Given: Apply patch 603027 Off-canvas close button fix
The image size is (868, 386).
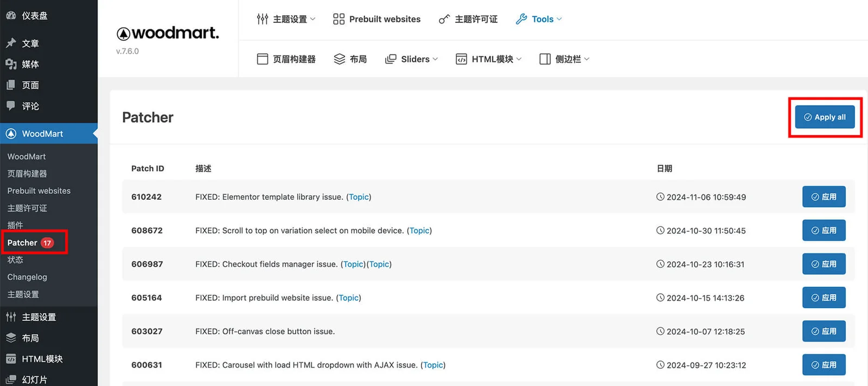Looking at the screenshot, I should pos(824,331).
